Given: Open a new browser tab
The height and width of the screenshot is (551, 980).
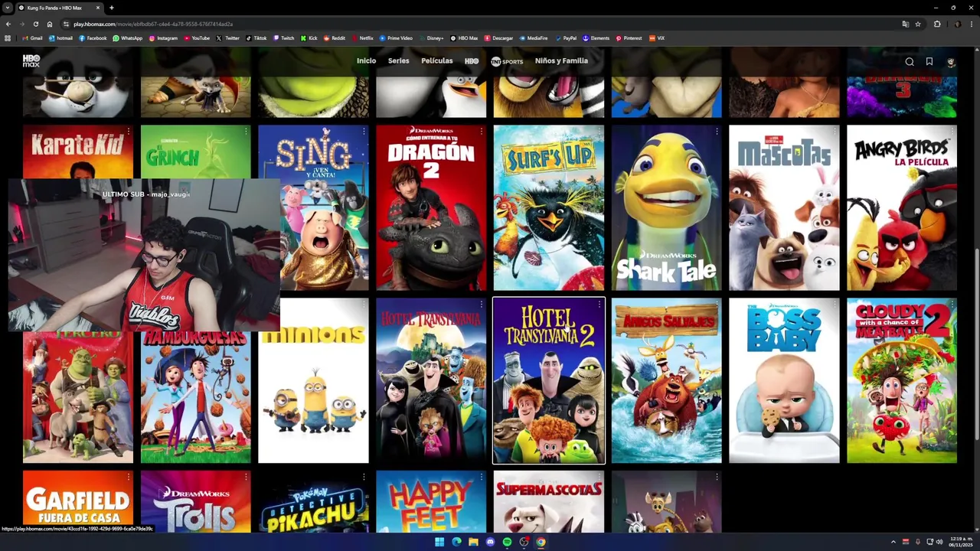Looking at the screenshot, I should [112, 8].
